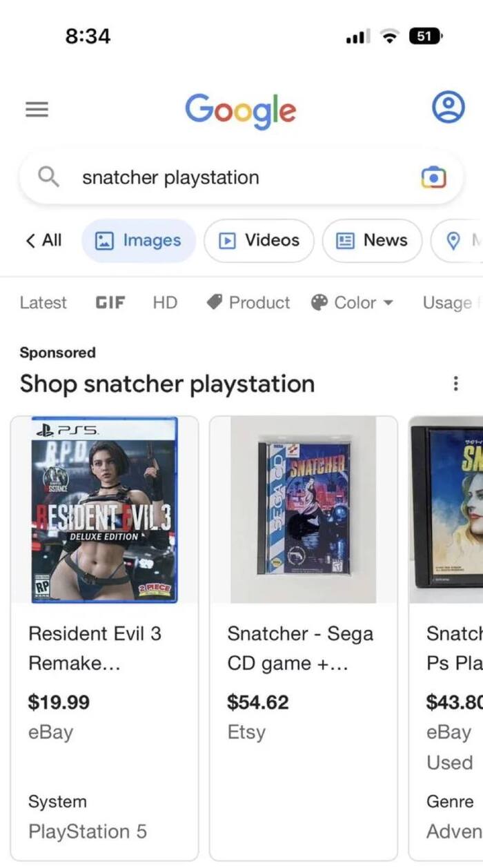Select the Latest filter

pos(43,302)
